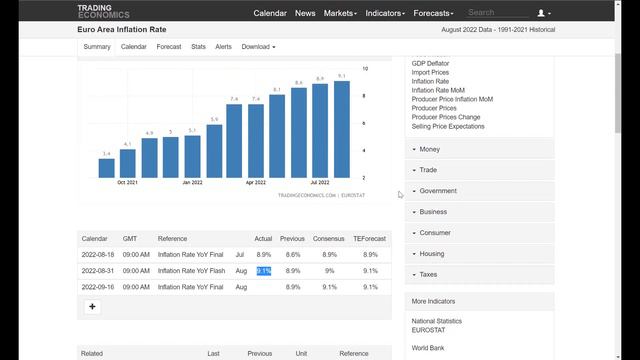Image resolution: width=640 pixels, height=360 pixels.
Task: Click the Euro Area Inflation Rate heading
Action: point(122,29)
